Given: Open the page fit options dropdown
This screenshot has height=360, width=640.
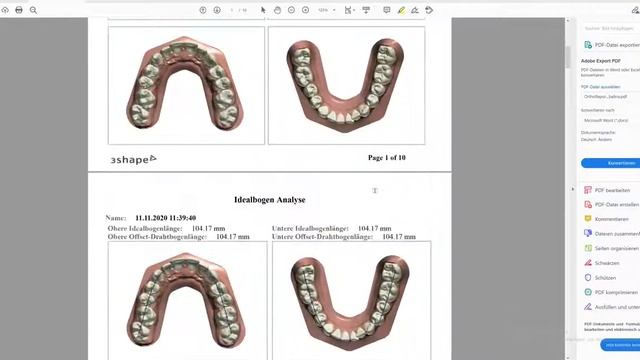Looking at the screenshot, I should (349, 10).
